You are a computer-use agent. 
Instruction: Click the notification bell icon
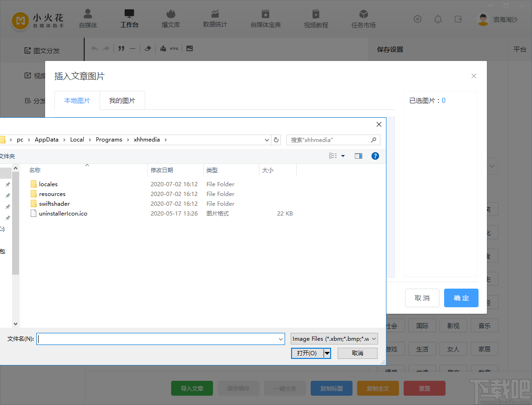click(x=438, y=19)
